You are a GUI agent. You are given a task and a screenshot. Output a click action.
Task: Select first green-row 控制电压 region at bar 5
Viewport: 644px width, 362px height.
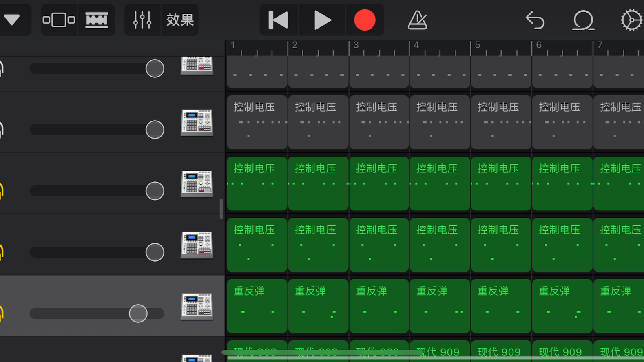(x=501, y=183)
